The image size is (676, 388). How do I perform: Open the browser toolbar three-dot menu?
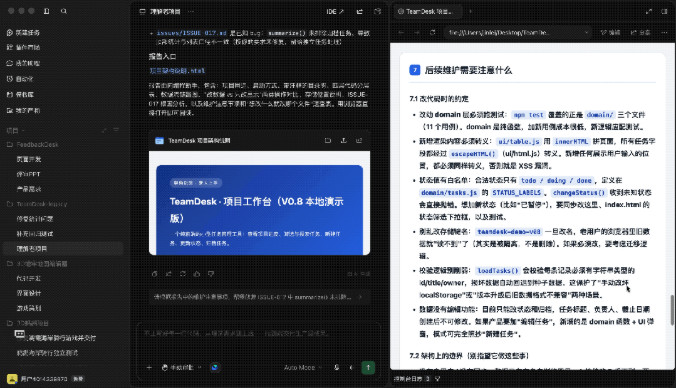(x=664, y=32)
